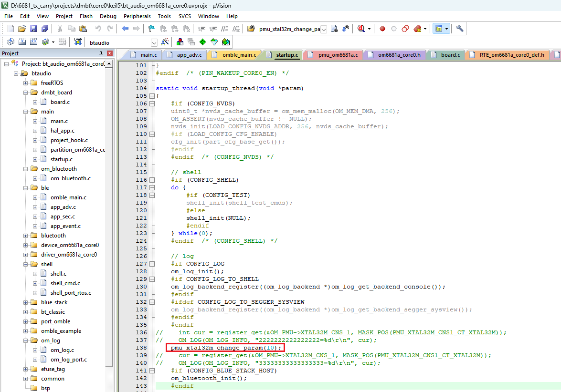Click the Find icon beside the search box

334,29
